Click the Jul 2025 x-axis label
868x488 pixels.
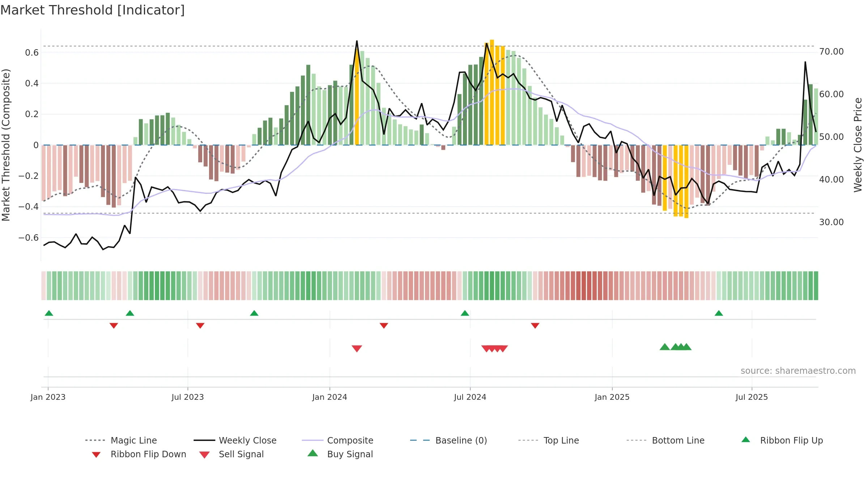tap(752, 397)
